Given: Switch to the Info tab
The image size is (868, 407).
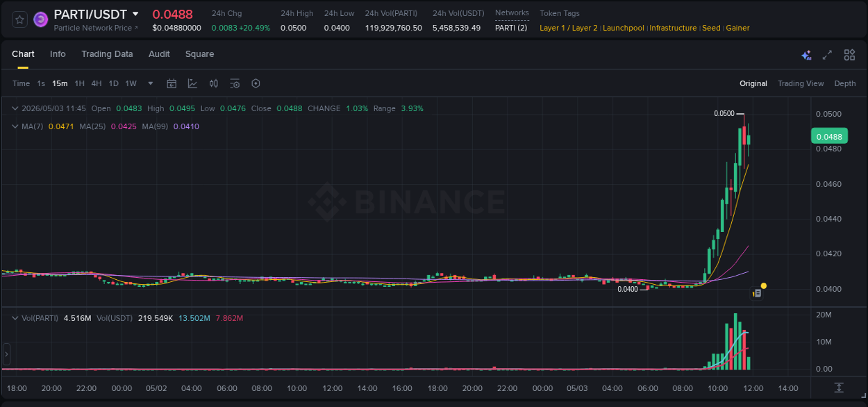Looking at the screenshot, I should point(58,54).
